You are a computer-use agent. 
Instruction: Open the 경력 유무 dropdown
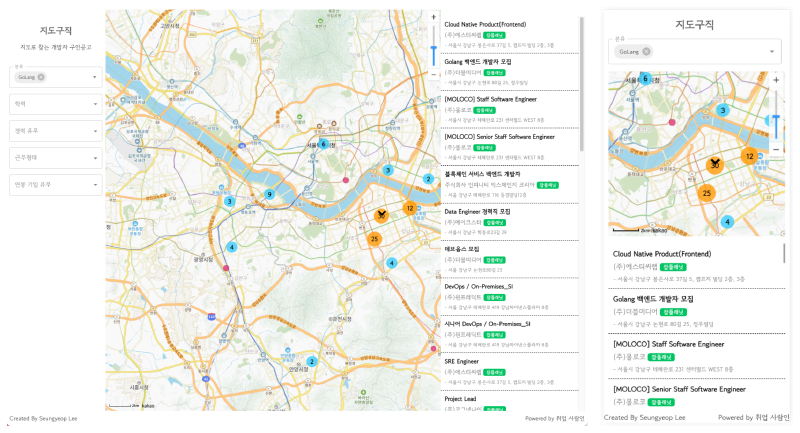pos(55,130)
